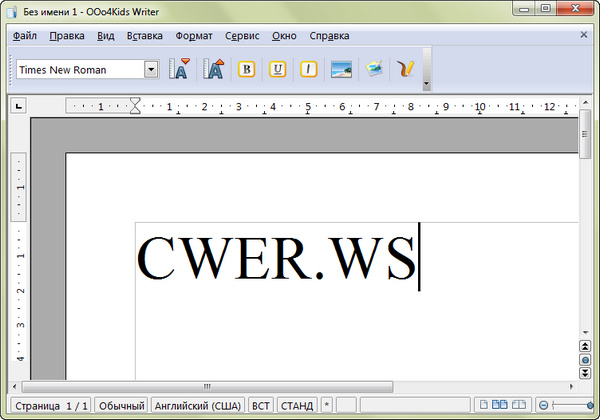Switch to two-page side-by-side view
600x420 pixels.
[501, 405]
